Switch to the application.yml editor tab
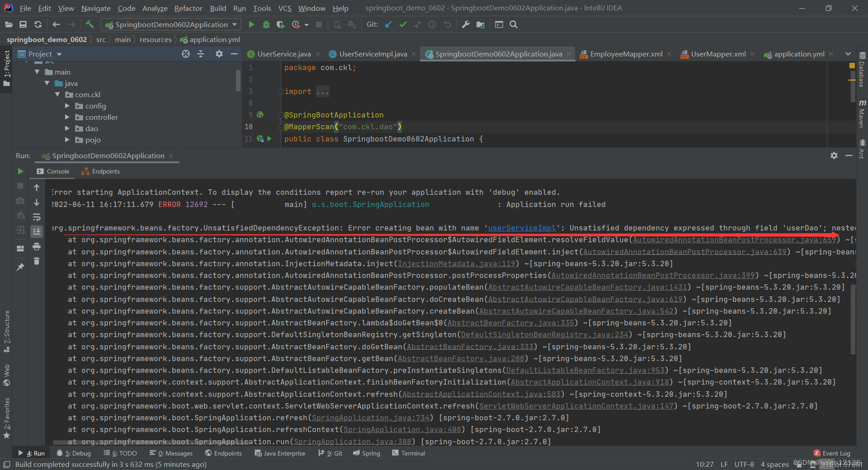Screen dimensions: 868x470 pyautogui.click(x=799, y=54)
